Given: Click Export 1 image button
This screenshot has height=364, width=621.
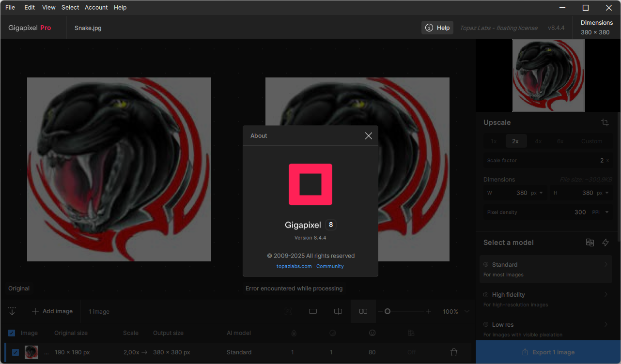Looking at the screenshot, I should click(x=548, y=352).
